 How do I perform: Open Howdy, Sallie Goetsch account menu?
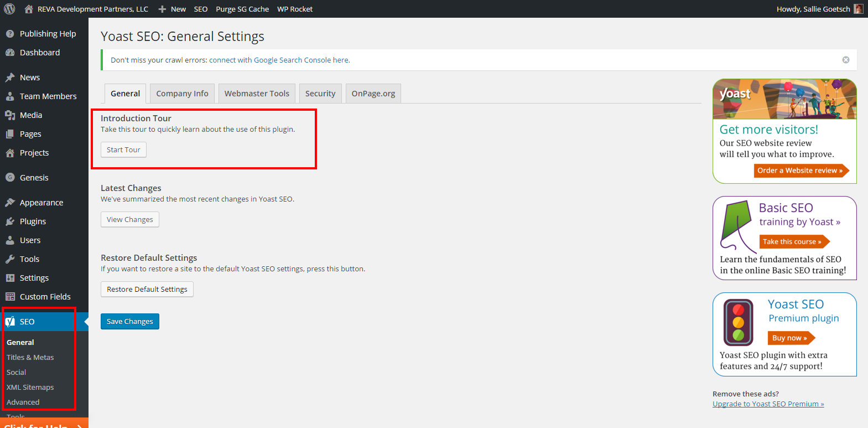(x=820, y=9)
